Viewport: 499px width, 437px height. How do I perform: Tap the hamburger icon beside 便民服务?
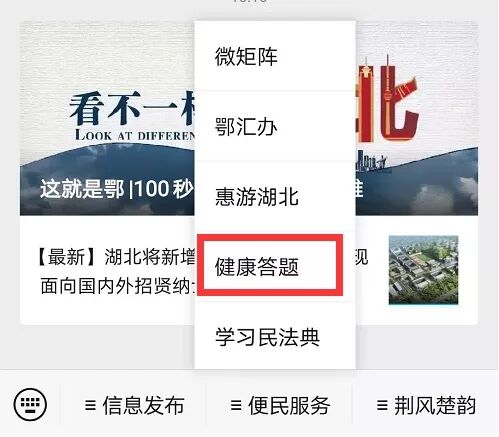click(236, 405)
